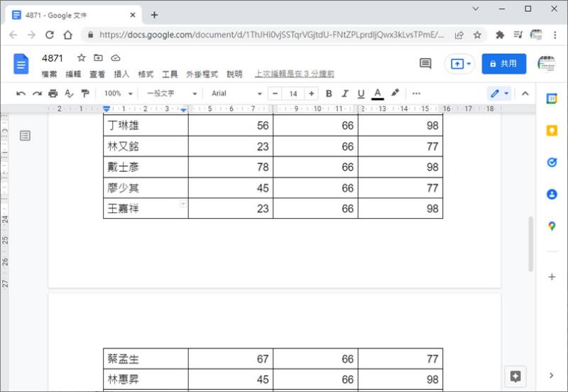
Task: Toggle underline formatting
Action: [x=361, y=94]
